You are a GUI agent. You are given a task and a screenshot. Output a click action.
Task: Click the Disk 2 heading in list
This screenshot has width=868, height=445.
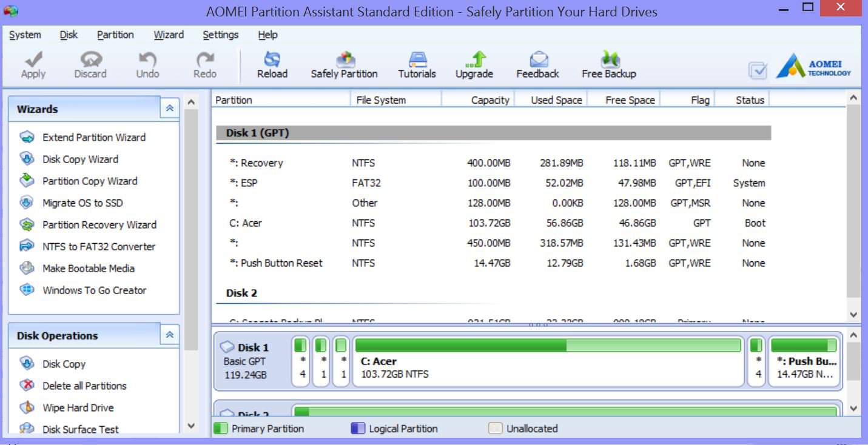tap(241, 293)
